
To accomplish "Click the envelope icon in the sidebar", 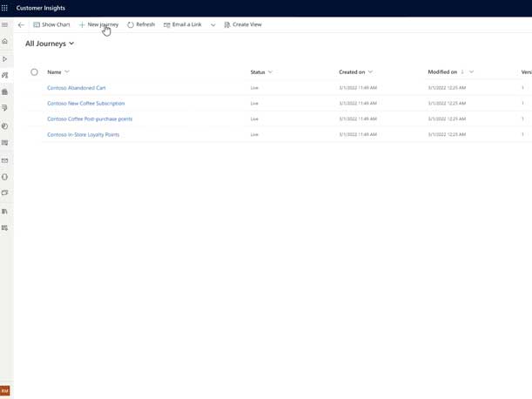I will pos(5,160).
